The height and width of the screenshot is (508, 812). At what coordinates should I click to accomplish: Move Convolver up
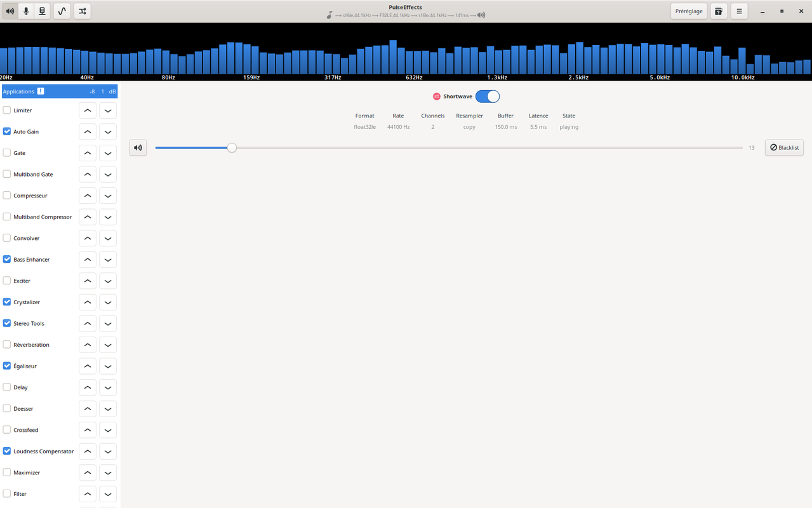coord(88,238)
